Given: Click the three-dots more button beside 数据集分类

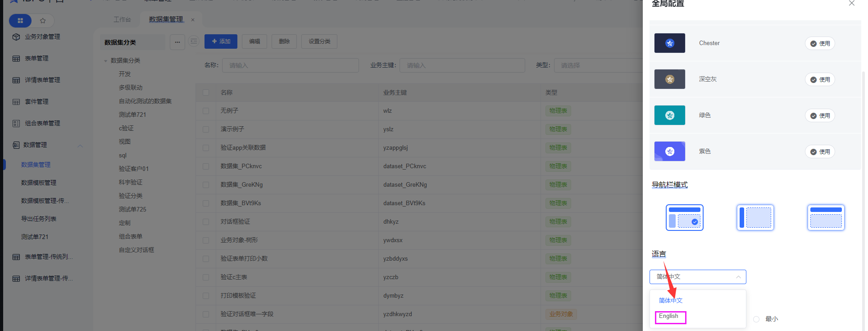Looking at the screenshot, I should coord(177,42).
